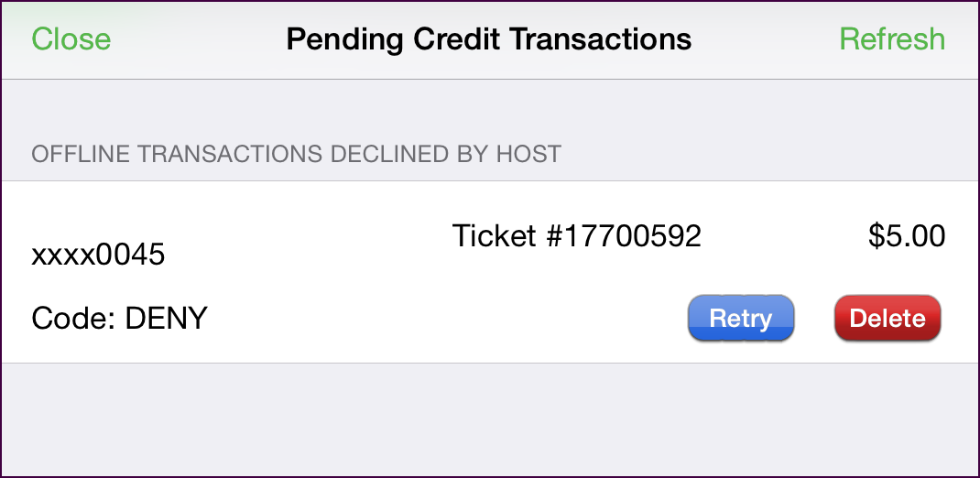Delete the declined offline transaction
The height and width of the screenshot is (478, 980).
(x=887, y=318)
